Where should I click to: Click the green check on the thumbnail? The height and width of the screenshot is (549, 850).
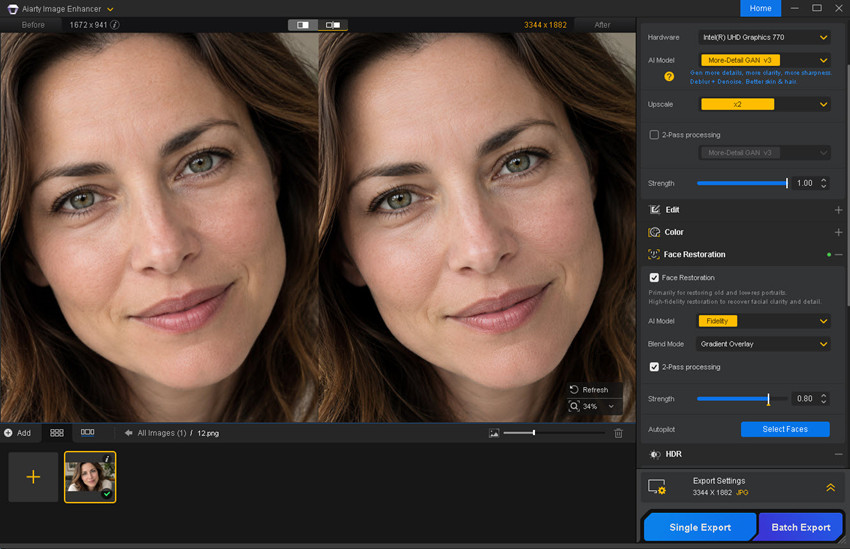click(x=107, y=494)
